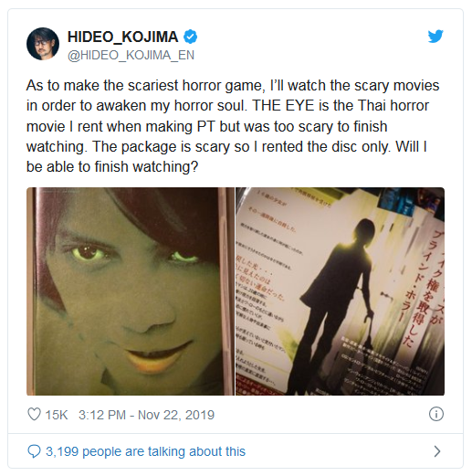The width and height of the screenshot is (472, 476).
Task: Open the HIDEO_KOJIMA display name
Action: click(x=122, y=37)
